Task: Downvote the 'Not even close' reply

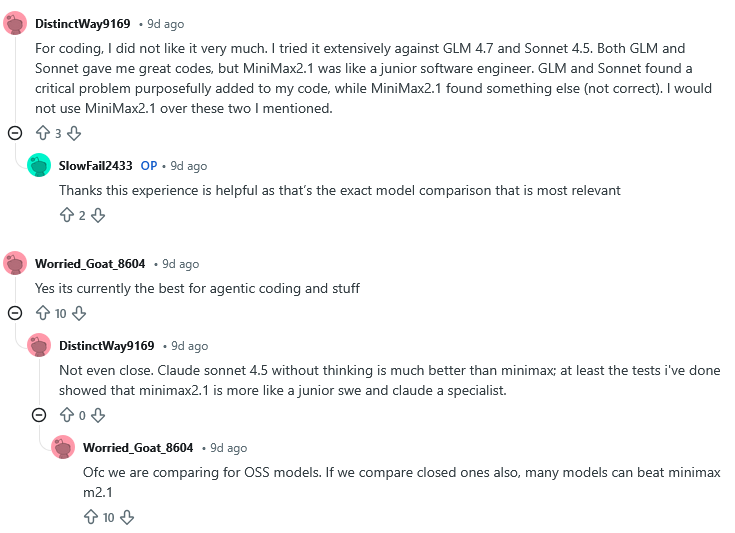Action: click(x=98, y=415)
